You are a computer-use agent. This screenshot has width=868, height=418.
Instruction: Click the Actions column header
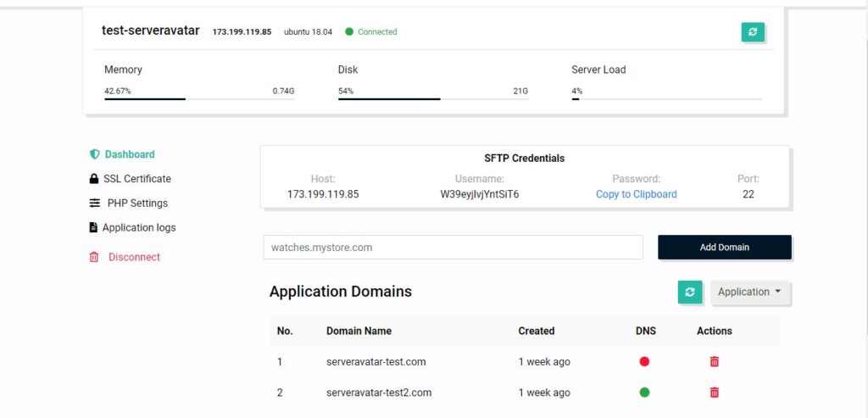[x=714, y=331]
